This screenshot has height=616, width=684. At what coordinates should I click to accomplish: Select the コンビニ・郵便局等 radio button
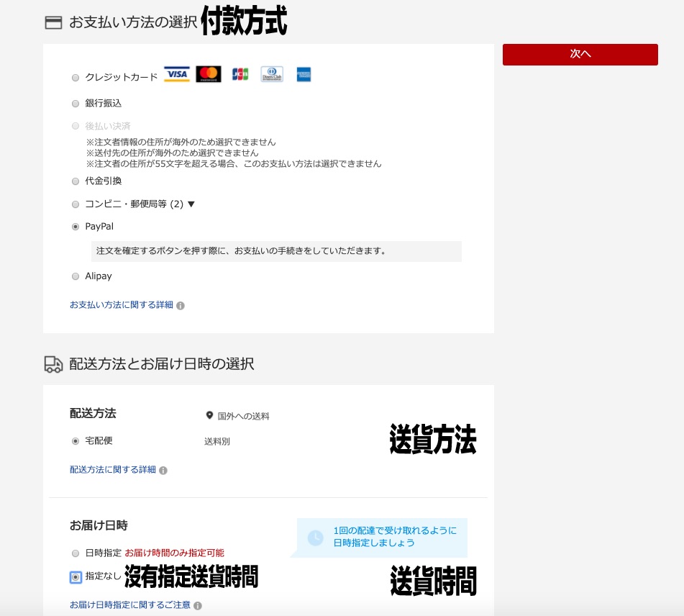[76, 204]
